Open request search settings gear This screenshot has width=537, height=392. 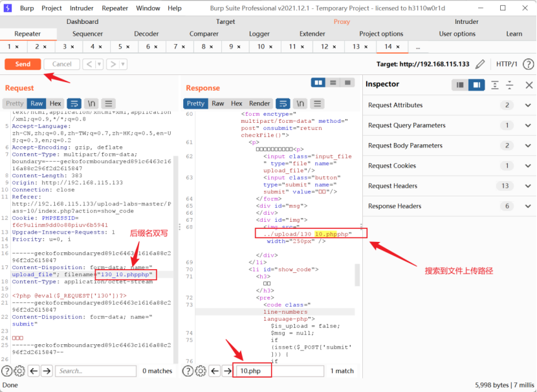click(x=19, y=371)
